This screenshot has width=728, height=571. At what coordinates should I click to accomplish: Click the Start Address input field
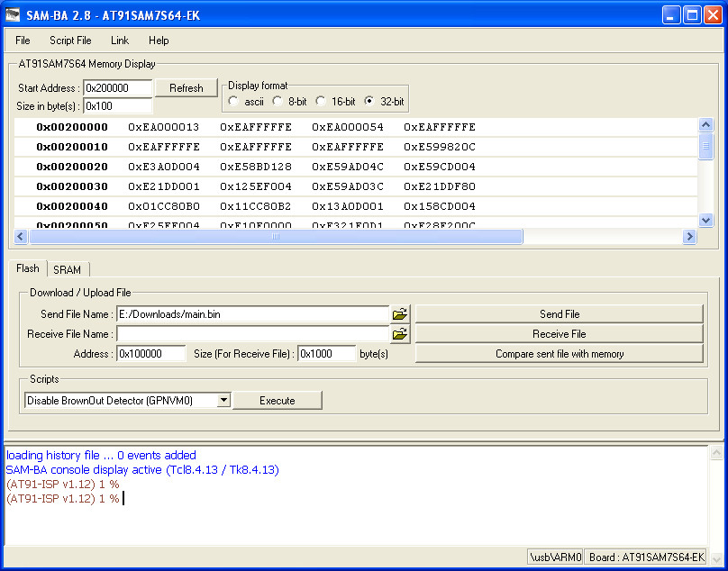click(x=117, y=87)
